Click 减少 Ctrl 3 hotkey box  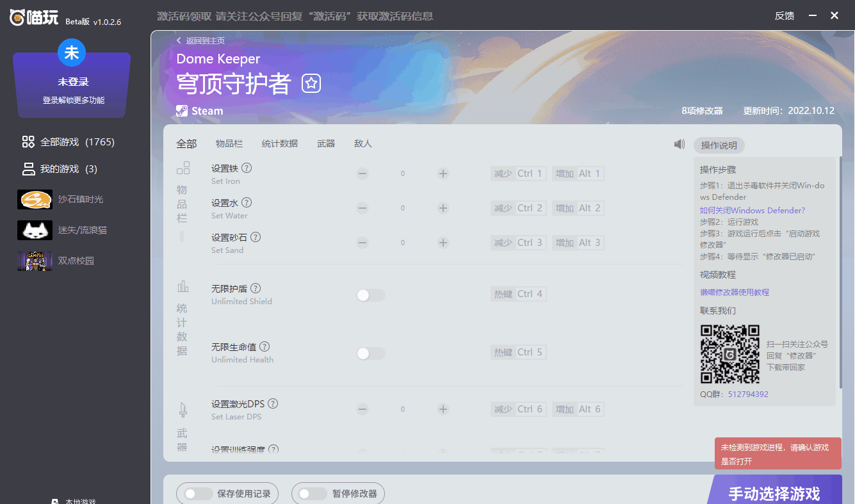click(519, 243)
